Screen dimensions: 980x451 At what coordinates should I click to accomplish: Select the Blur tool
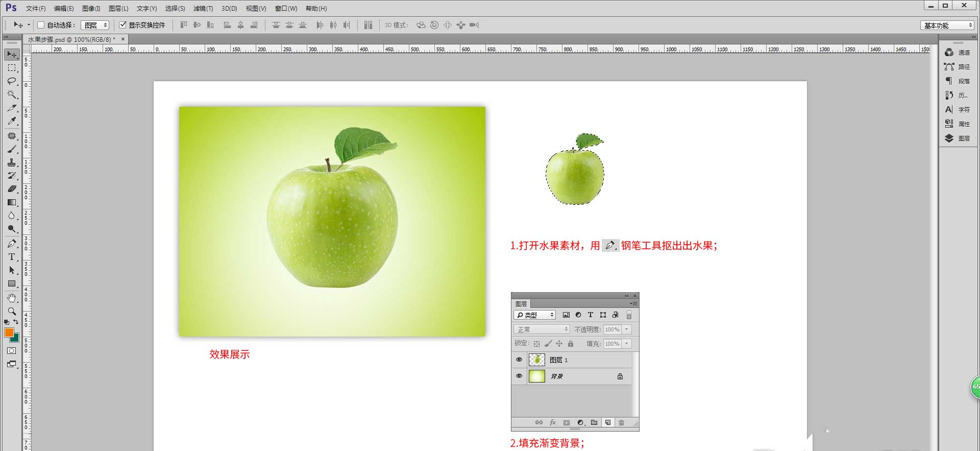click(12, 216)
